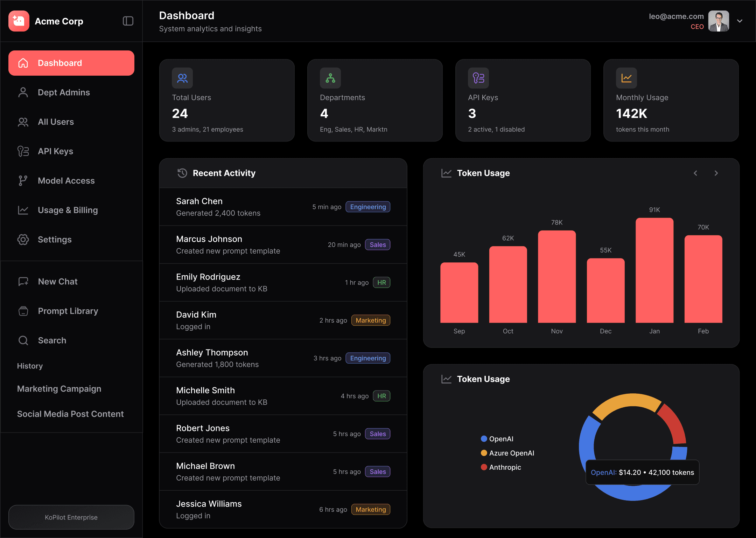Click the Jan bar in Token Usage chart
Screen dimensions: 756x538
(x=654, y=270)
